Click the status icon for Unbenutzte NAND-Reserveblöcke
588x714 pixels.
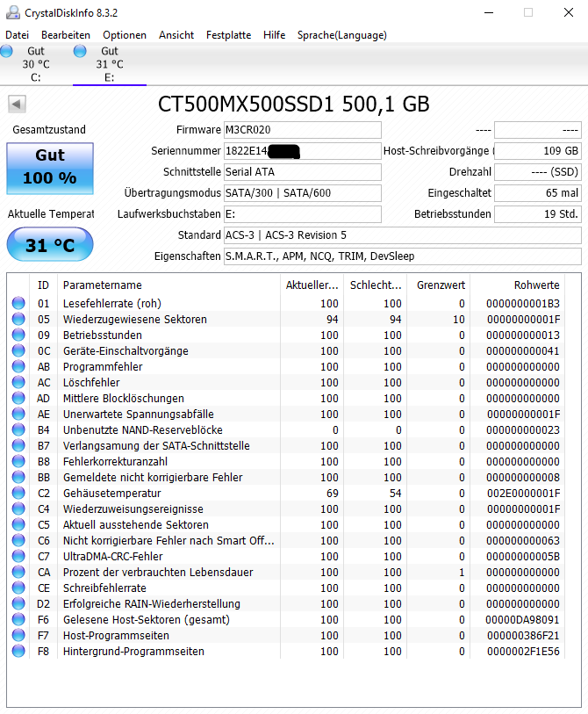(18, 429)
